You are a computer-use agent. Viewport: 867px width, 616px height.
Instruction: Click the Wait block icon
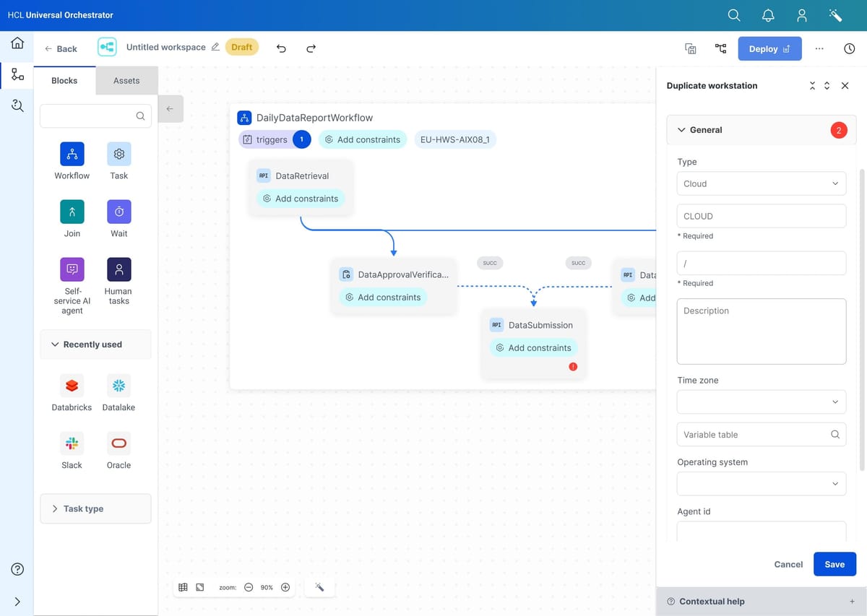pos(119,212)
